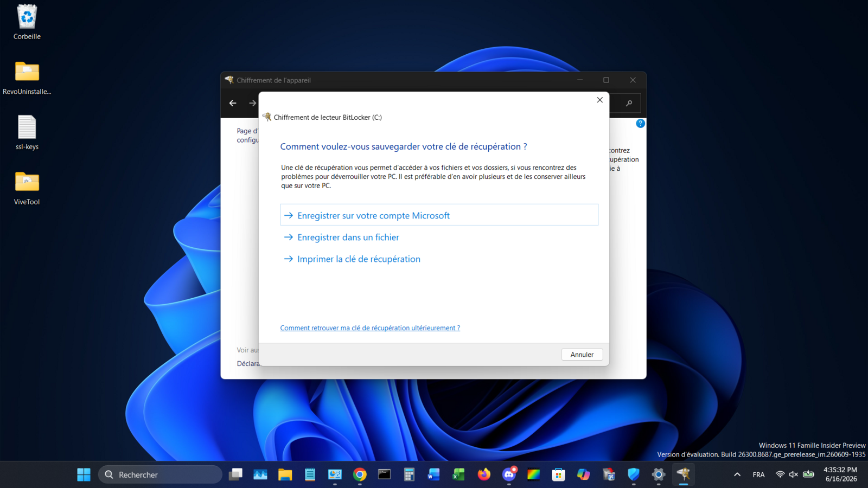Open the blue help icon
The width and height of the screenshot is (868, 488).
point(640,124)
